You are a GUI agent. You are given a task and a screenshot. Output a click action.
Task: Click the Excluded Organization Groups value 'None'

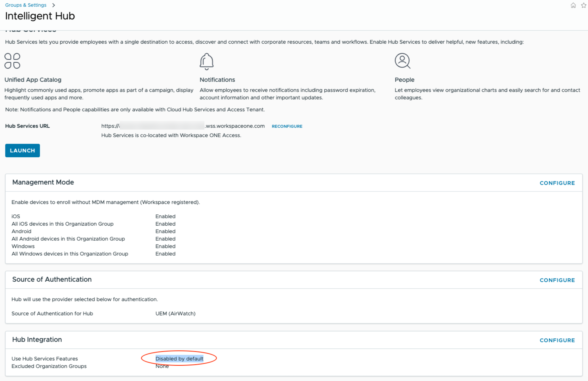point(162,366)
